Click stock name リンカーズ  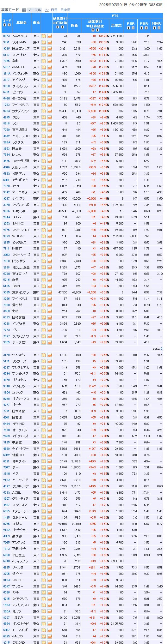pyautogui.click(x=19, y=361)
